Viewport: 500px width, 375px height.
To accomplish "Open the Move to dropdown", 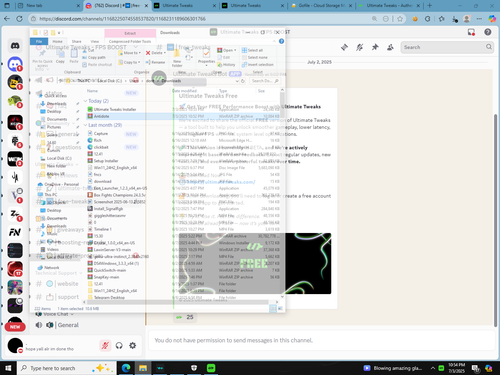I will coord(129,53).
